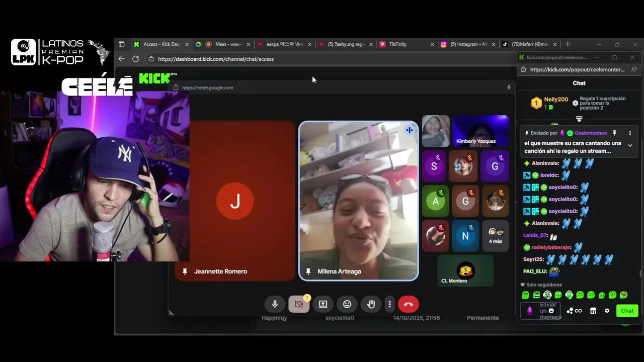Expand the pinned message chevron

630,145
